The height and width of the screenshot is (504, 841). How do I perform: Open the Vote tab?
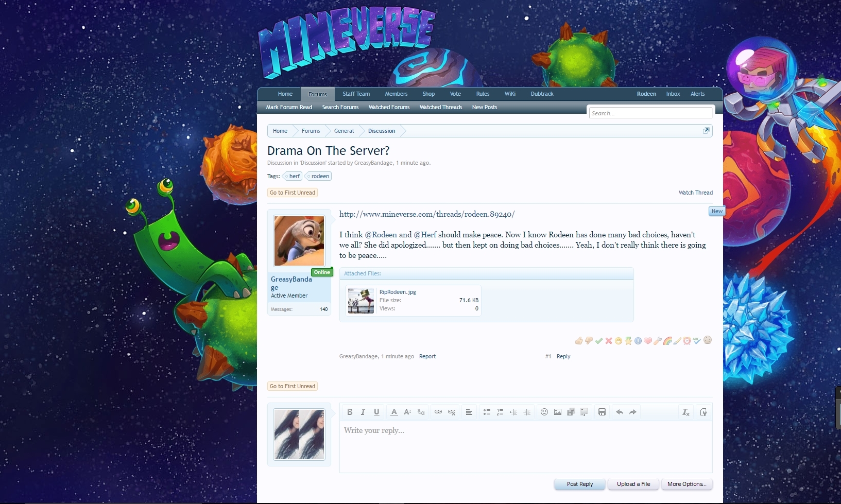point(455,94)
